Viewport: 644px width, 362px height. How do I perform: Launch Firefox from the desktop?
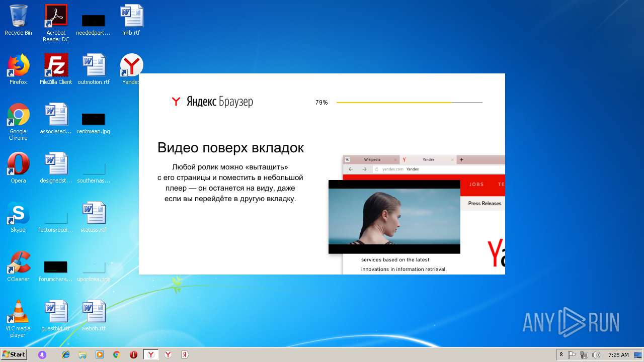[18, 69]
